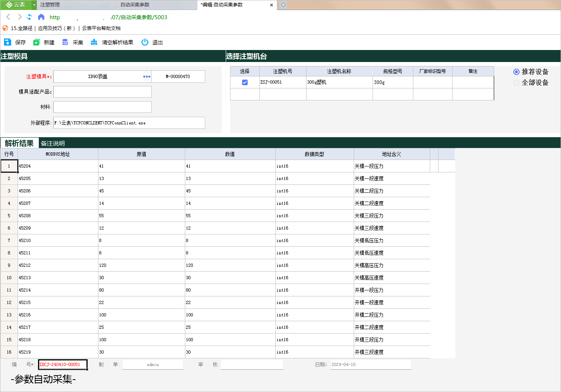
Task: Select the 推荐设备 radio button
Action: [516, 72]
